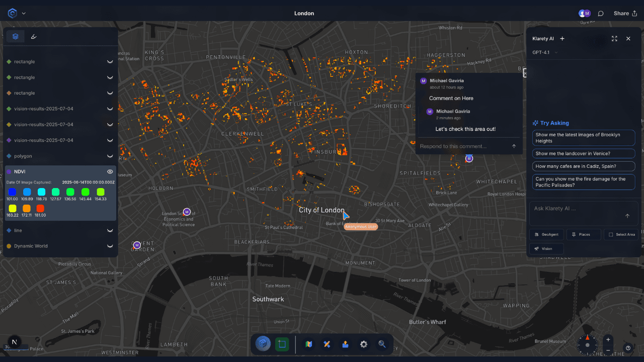The width and height of the screenshot is (644, 362).
Task: Open the comments speech bubble icon in header
Action: coord(601,14)
